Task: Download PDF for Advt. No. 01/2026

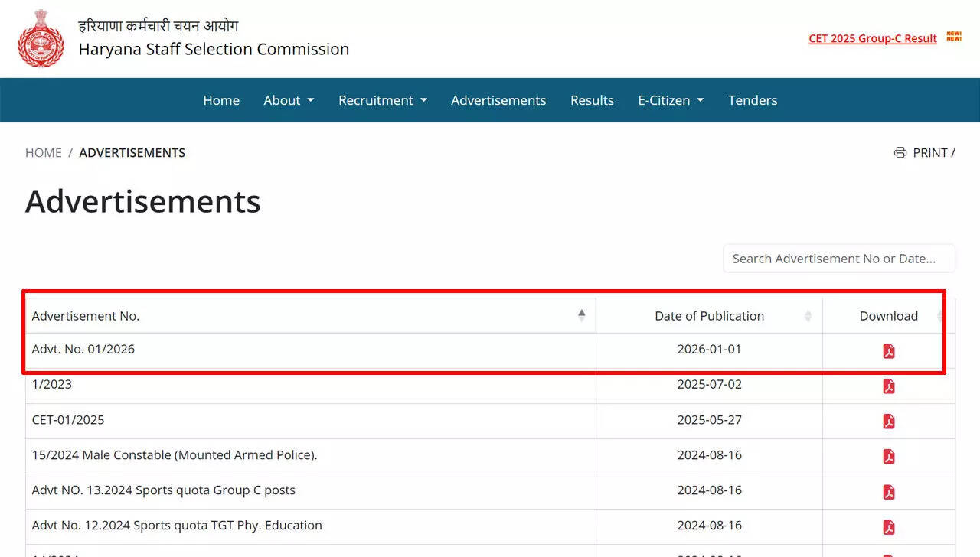Action: [x=888, y=351]
